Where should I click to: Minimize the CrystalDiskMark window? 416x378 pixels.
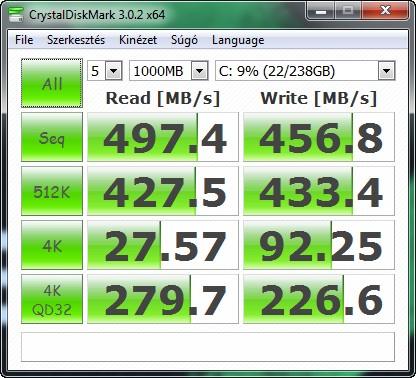pos(321,12)
